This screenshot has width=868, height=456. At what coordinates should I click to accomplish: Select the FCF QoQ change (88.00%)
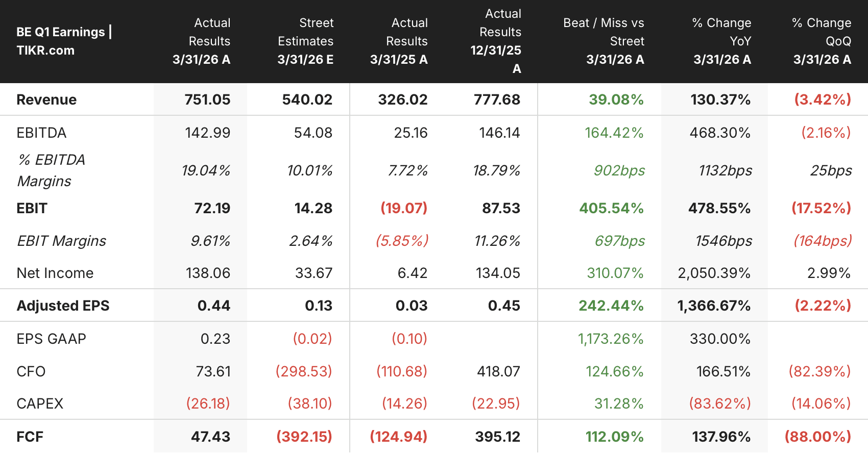tap(818, 437)
